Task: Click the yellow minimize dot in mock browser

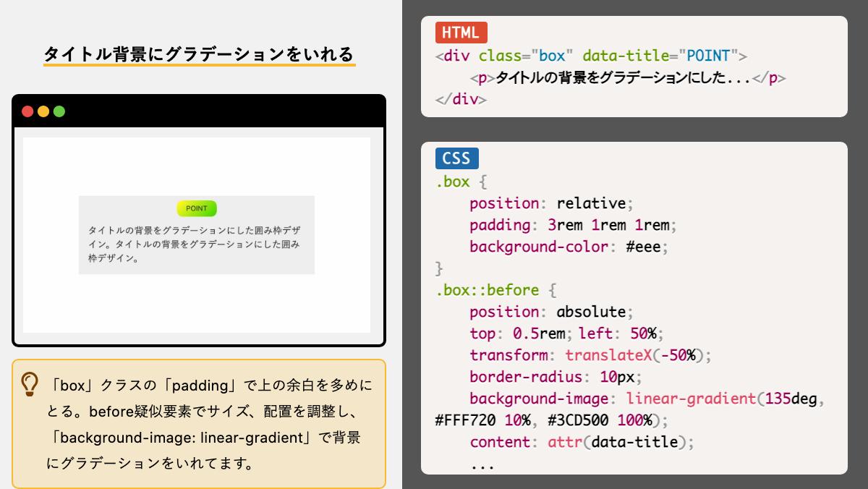Action: [43, 111]
